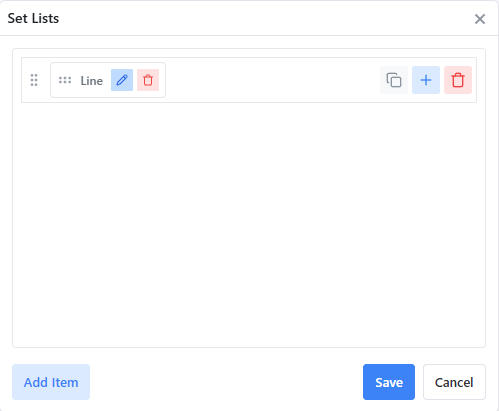This screenshot has width=499, height=411.
Task: Duplicate the list row with copy icon
Action: [394, 80]
